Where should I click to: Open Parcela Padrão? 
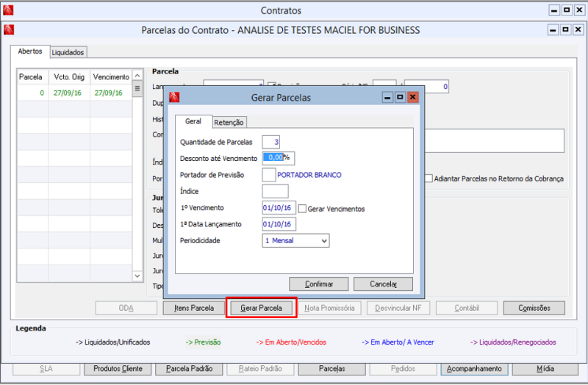(x=189, y=369)
